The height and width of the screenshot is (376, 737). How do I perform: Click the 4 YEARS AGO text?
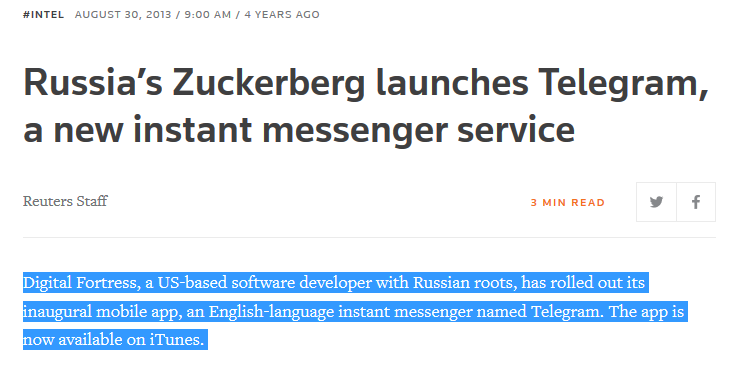pyautogui.click(x=282, y=15)
